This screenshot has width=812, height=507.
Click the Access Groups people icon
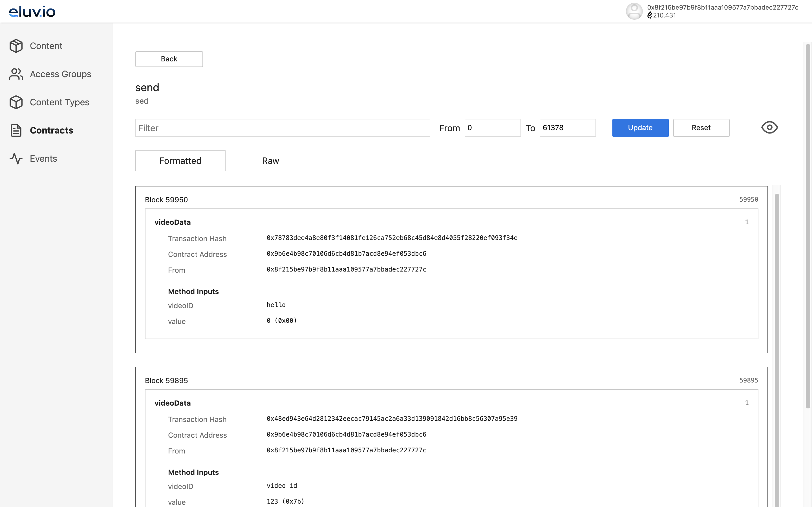(x=16, y=74)
